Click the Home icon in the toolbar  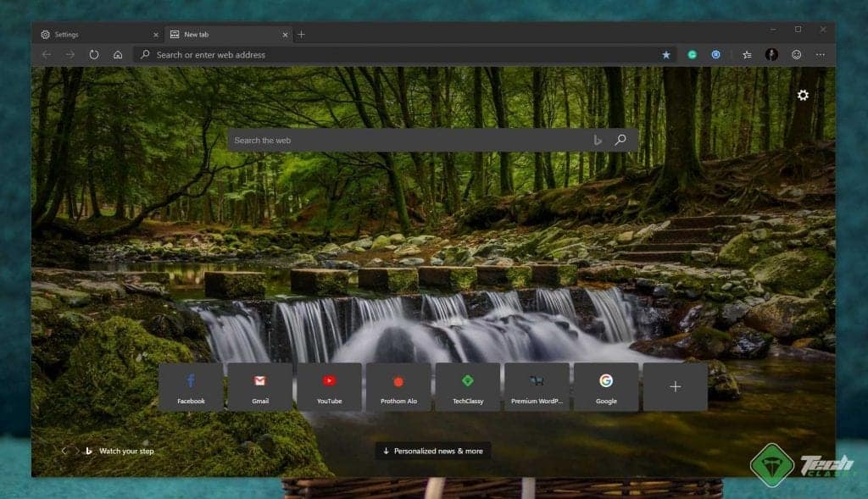click(117, 54)
